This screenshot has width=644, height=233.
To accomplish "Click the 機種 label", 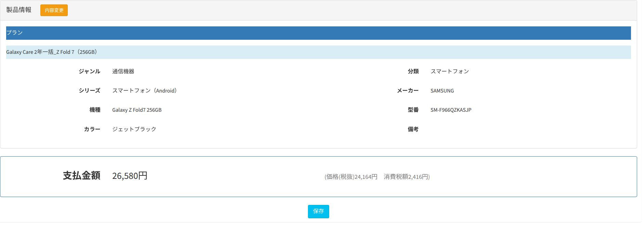I will (95, 110).
